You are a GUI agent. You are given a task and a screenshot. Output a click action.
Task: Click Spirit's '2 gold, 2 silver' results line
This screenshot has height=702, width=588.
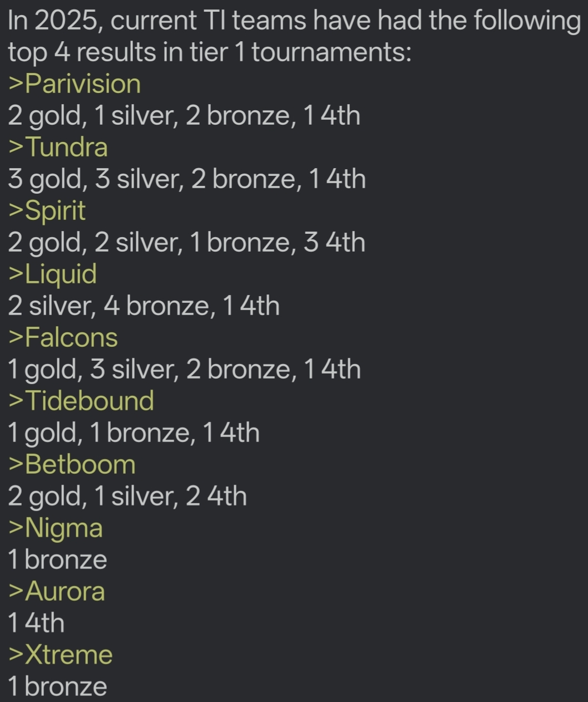point(186,243)
